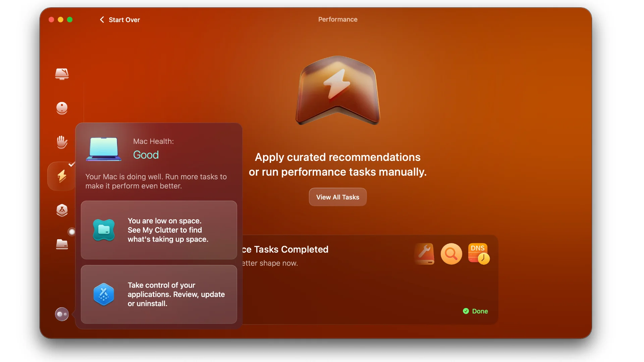Click the green Done status indicator

pyautogui.click(x=476, y=311)
